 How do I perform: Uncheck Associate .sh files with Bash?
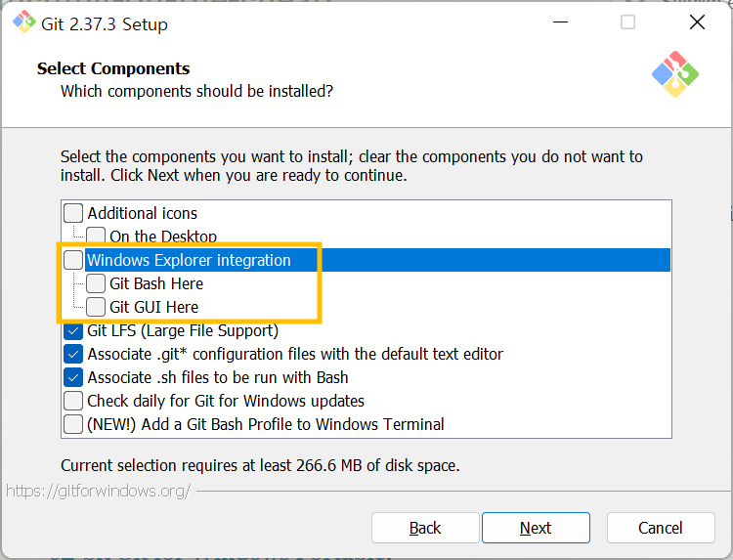coord(73,377)
